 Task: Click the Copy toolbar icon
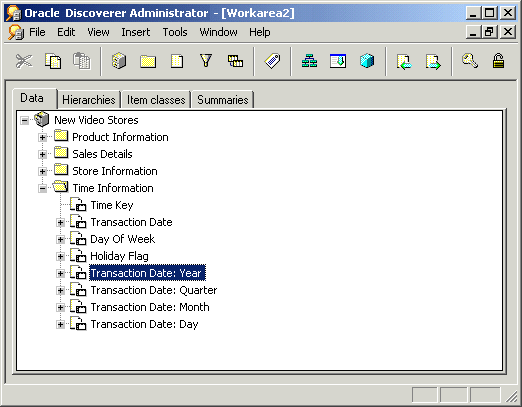coord(53,61)
